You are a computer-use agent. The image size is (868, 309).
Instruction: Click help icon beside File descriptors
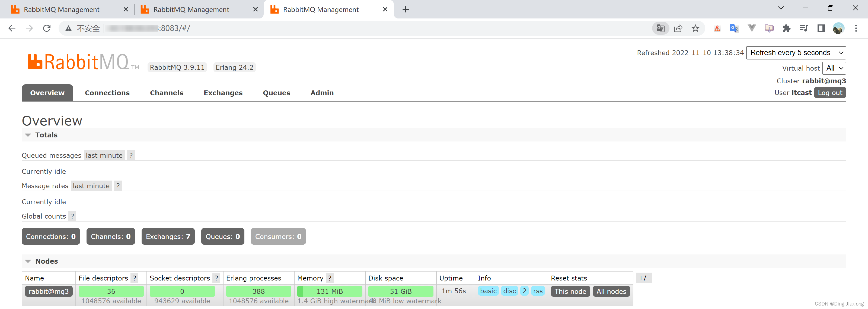pyautogui.click(x=135, y=278)
